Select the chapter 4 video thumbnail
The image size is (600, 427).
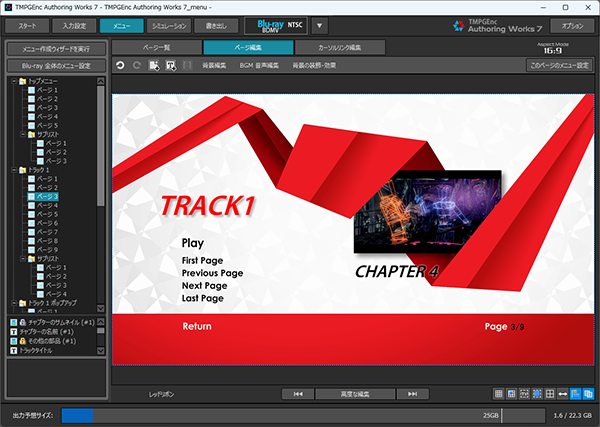coord(427,212)
